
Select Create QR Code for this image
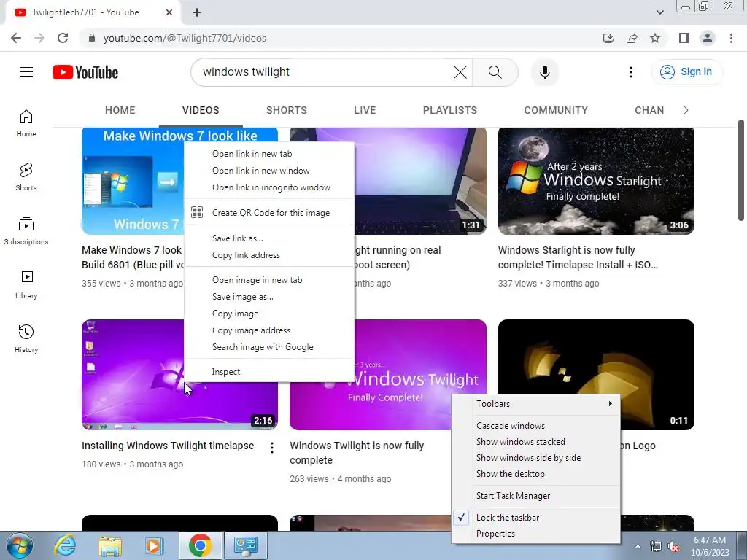269,213
